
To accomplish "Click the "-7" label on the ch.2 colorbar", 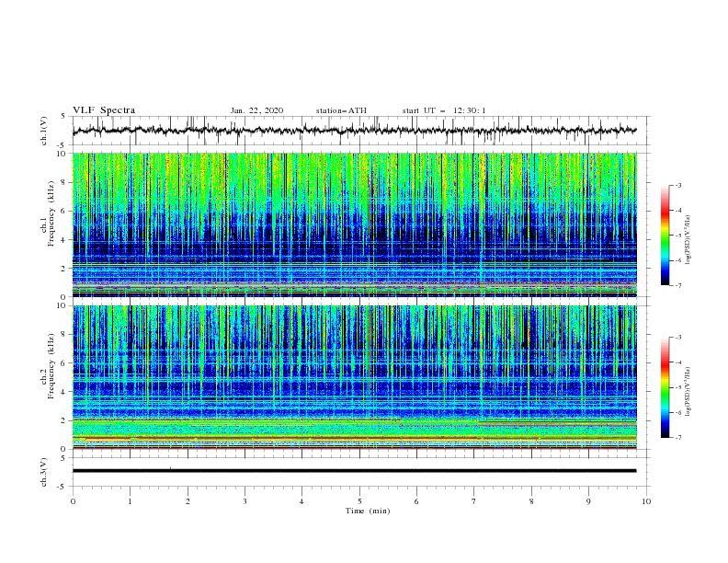I will [677, 438].
